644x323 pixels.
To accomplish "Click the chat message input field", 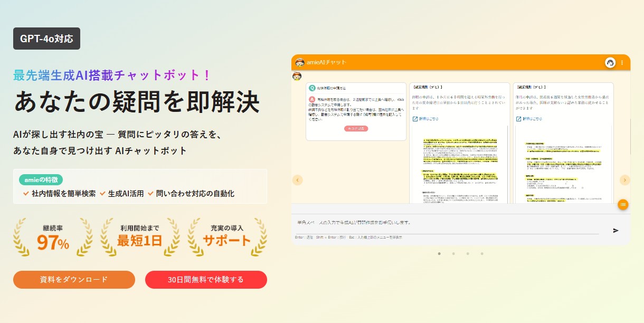I will pos(447,223).
